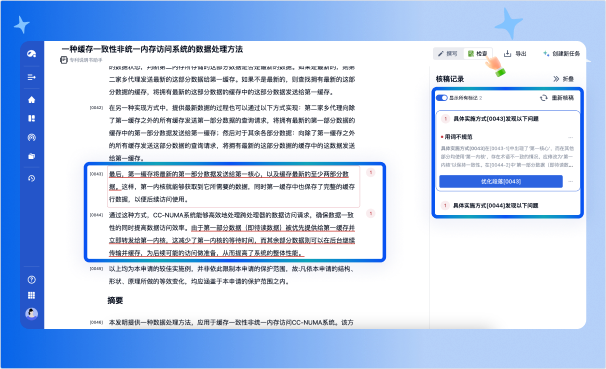Open the help question mark icon
Screen dimensions: 606x369
32,280
